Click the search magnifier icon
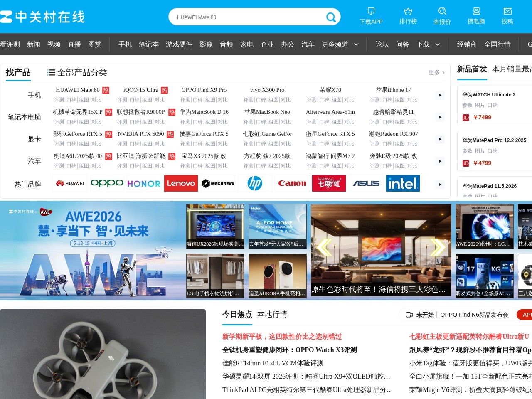This screenshot has width=532, height=399. coord(331,17)
